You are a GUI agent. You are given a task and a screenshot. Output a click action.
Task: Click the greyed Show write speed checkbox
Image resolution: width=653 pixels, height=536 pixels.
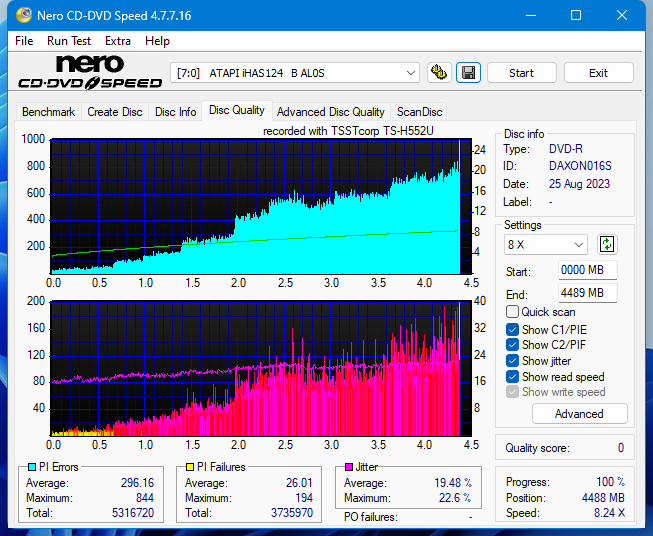[512, 392]
